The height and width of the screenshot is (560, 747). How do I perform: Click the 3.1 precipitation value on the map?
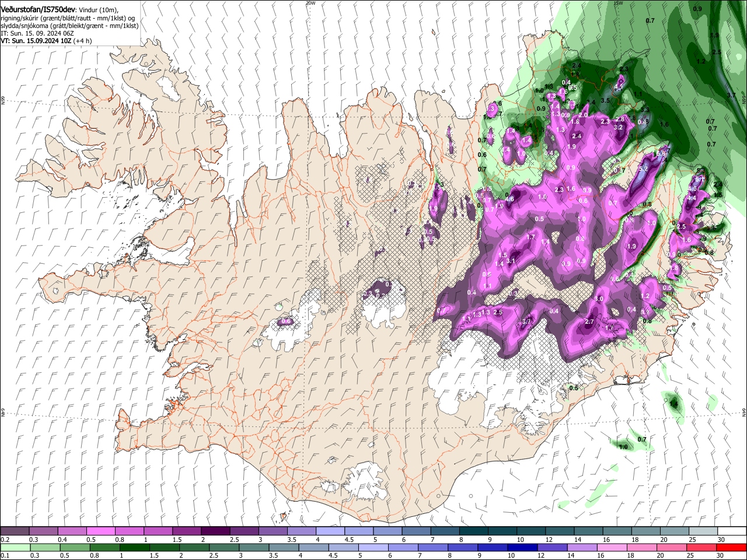[x=511, y=261]
